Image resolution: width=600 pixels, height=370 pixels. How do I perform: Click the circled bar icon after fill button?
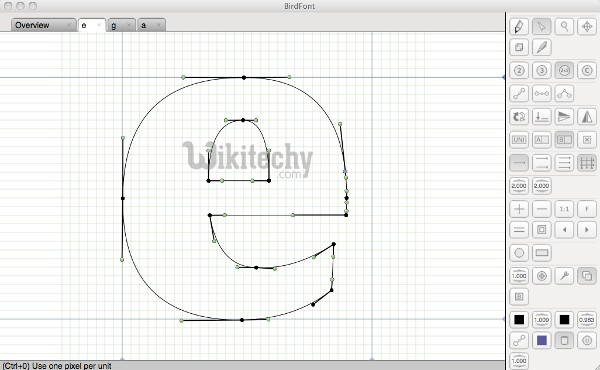[587, 341]
